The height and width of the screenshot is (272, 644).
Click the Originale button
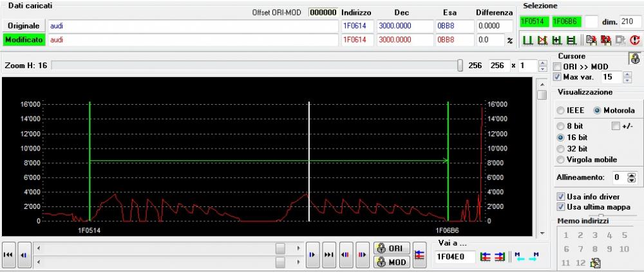click(23, 26)
